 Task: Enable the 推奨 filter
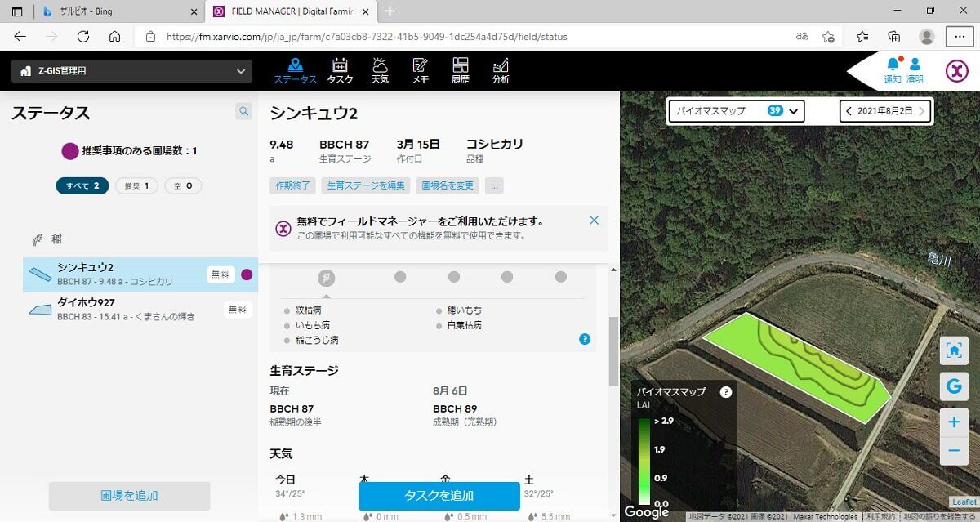135,185
